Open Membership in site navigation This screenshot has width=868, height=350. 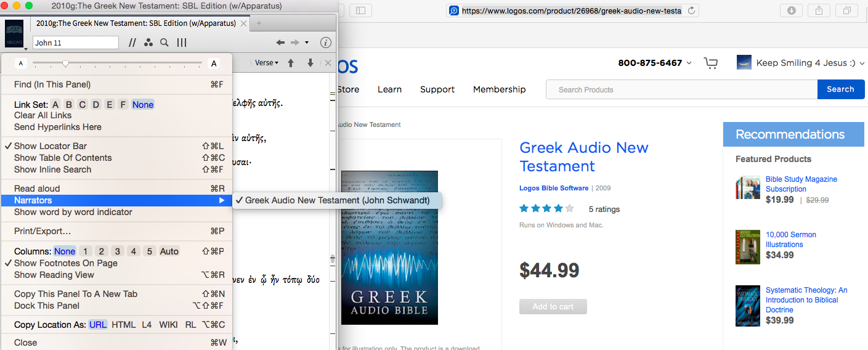click(x=500, y=89)
